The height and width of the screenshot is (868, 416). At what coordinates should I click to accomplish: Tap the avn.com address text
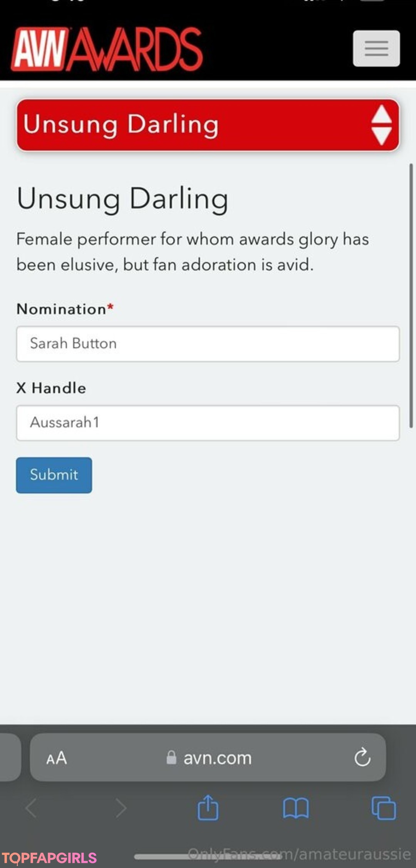point(217,758)
